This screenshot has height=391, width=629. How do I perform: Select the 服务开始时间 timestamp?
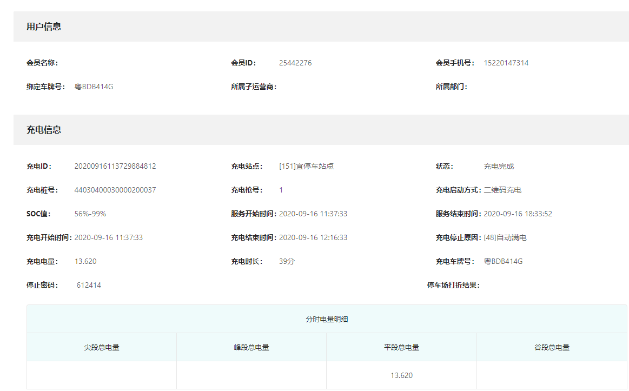(x=313, y=214)
